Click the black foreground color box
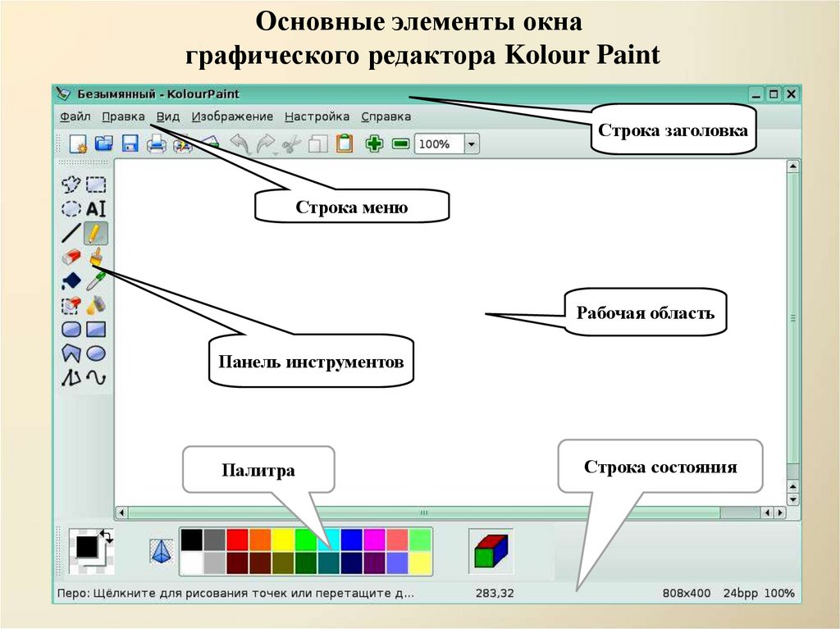 click(x=86, y=546)
